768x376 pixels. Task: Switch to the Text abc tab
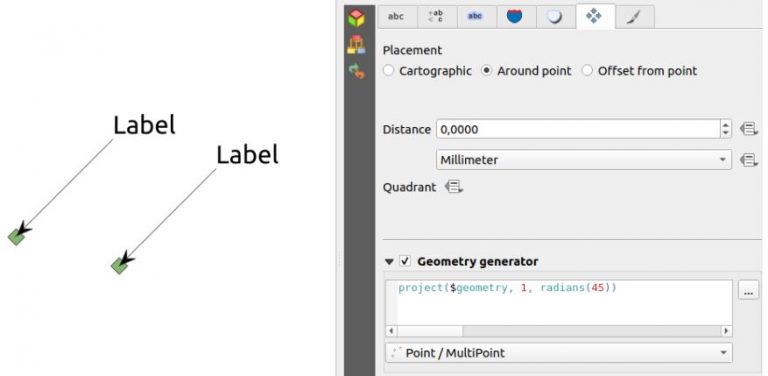[x=396, y=17]
